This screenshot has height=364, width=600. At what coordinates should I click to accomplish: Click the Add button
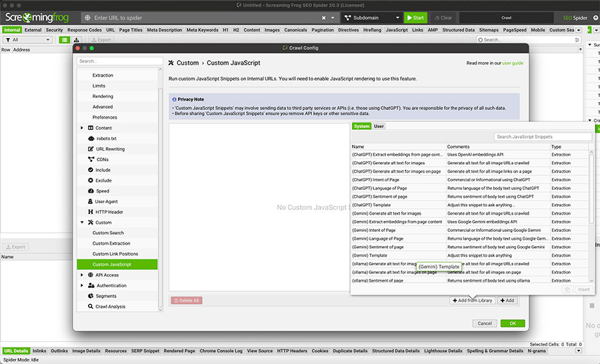pos(507,301)
